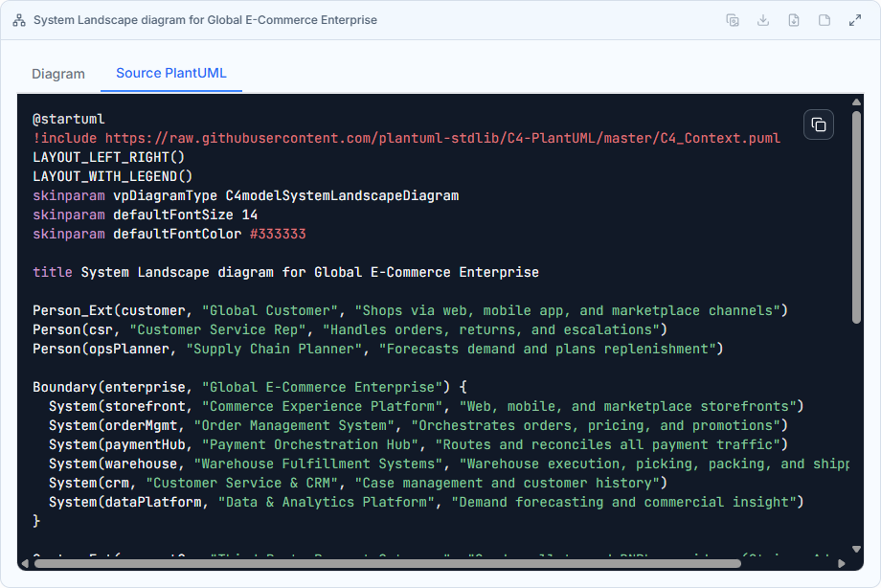This screenshot has width=881, height=588.
Task: Select the Source PlantUML tab
Action: point(170,73)
